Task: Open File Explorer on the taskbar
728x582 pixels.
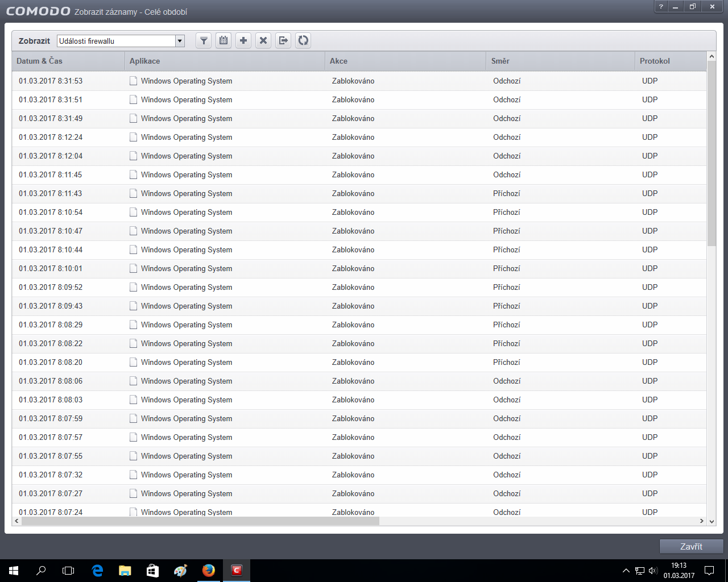Action: [x=125, y=570]
